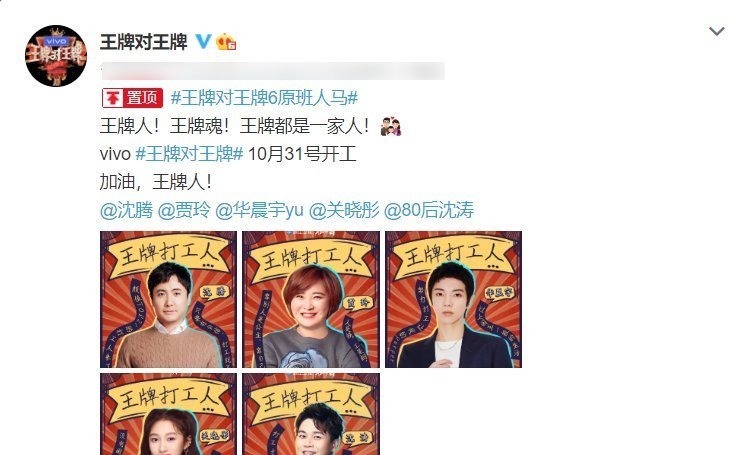This screenshot has width=735, height=455.
Task: Expand the post options chevron
Action: pyautogui.click(x=717, y=31)
